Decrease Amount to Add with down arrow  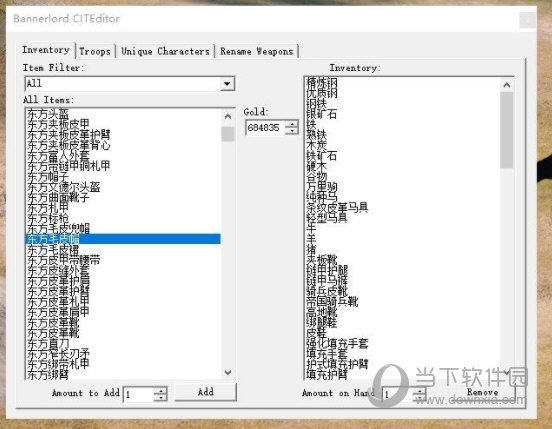161,398
